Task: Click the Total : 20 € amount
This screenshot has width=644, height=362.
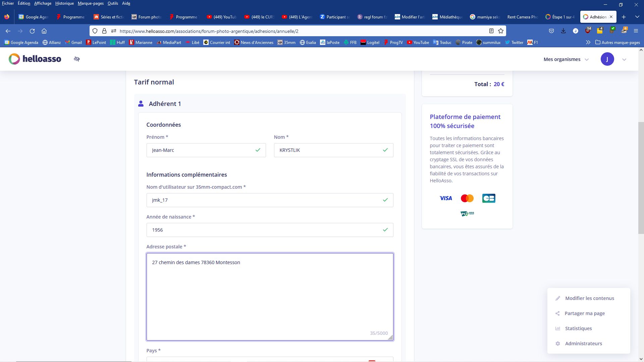Action: pos(489,84)
